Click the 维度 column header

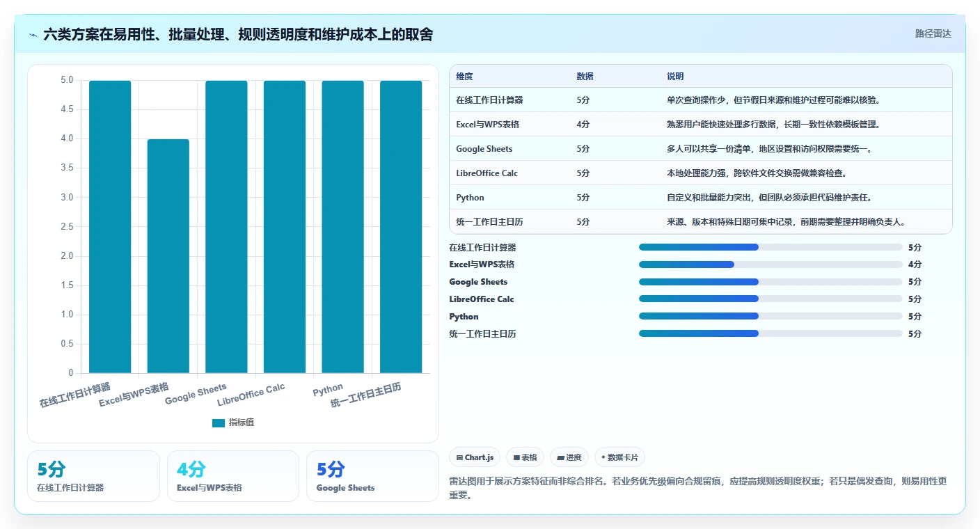coord(464,77)
